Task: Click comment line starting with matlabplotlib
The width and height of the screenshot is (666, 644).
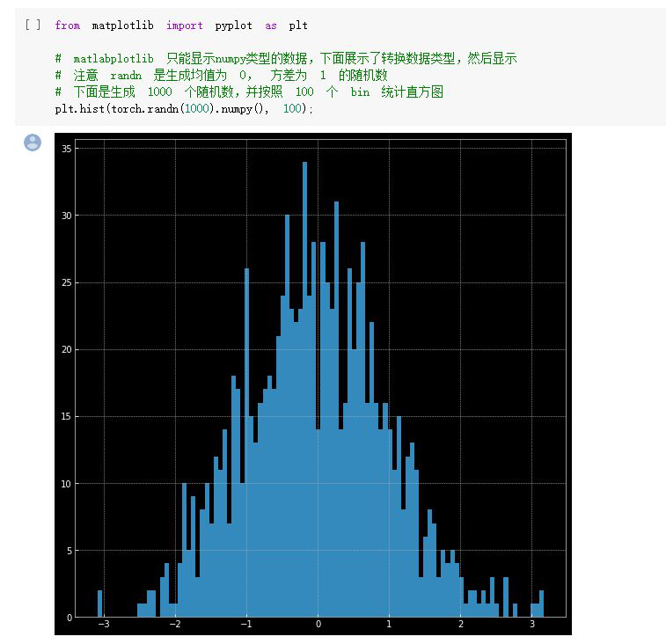Action: coord(286,58)
